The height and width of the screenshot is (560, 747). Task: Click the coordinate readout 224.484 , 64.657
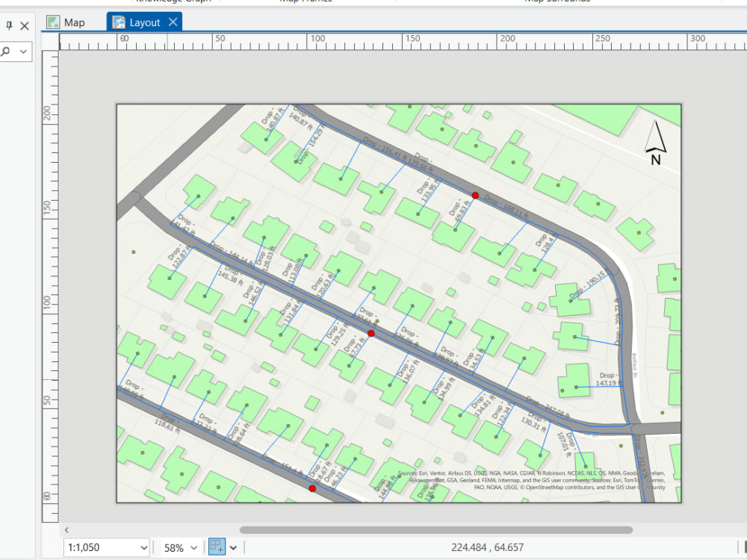point(487,547)
